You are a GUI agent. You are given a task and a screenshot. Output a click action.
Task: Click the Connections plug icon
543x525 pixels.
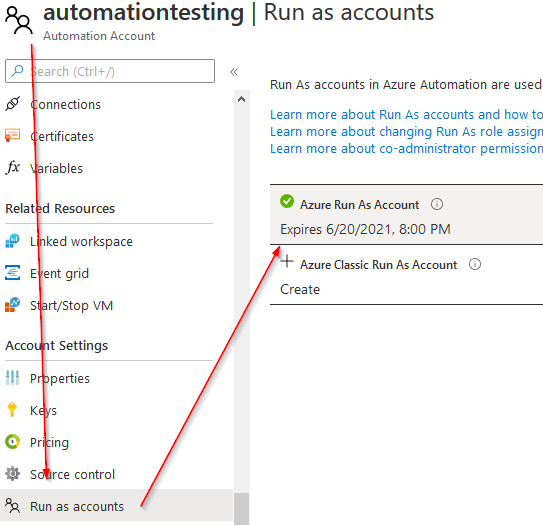[x=13, y=104]
